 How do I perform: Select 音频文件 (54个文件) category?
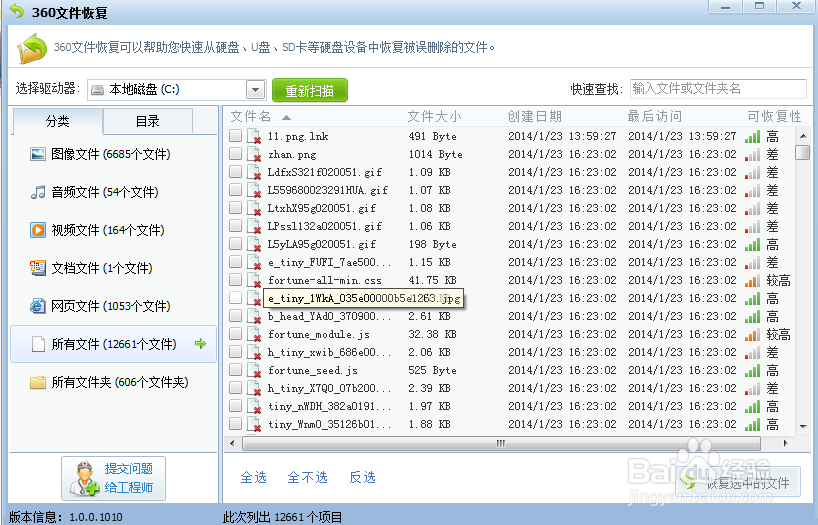(113, 192)
